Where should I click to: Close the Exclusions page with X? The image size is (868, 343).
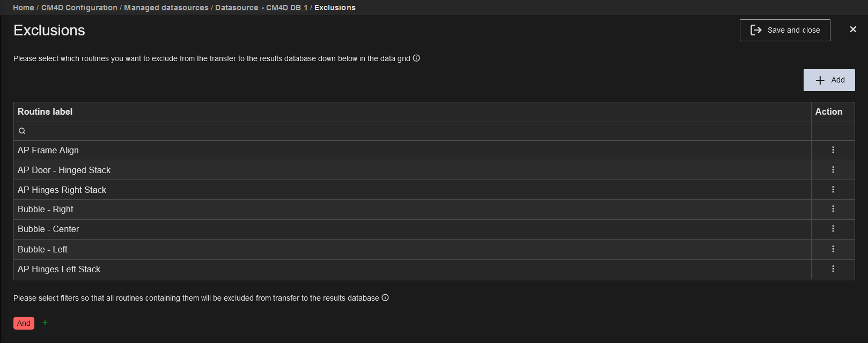[853, 29]
